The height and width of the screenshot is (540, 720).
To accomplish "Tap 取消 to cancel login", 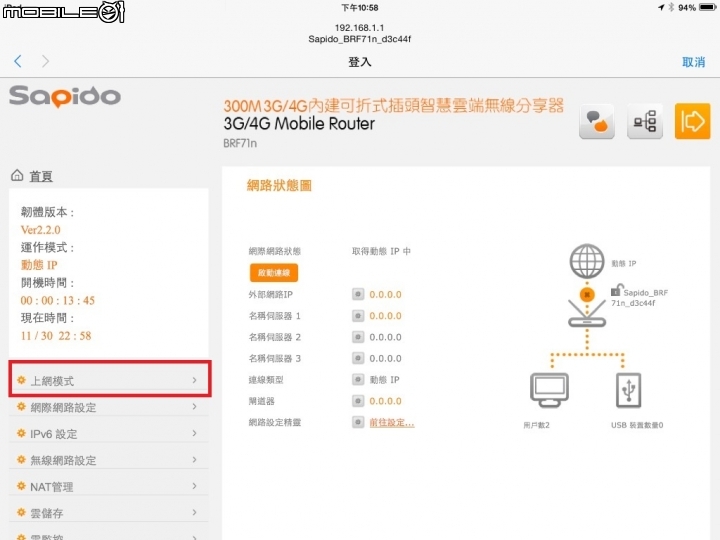I will click(x=693, y=62).
